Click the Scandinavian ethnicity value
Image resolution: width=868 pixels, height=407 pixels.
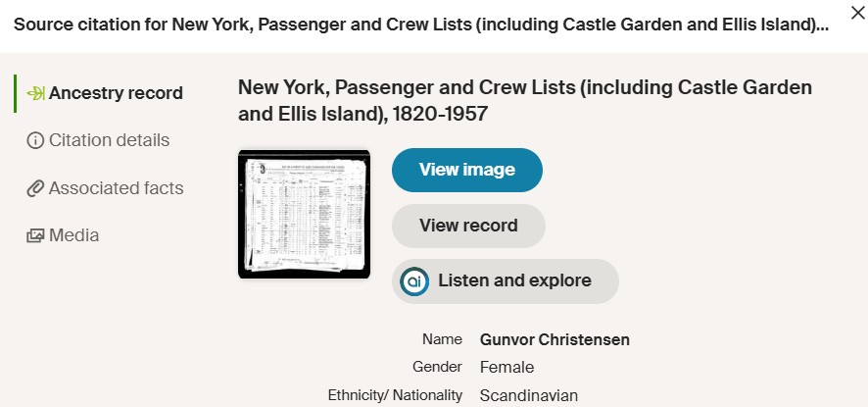click(529, 396)
